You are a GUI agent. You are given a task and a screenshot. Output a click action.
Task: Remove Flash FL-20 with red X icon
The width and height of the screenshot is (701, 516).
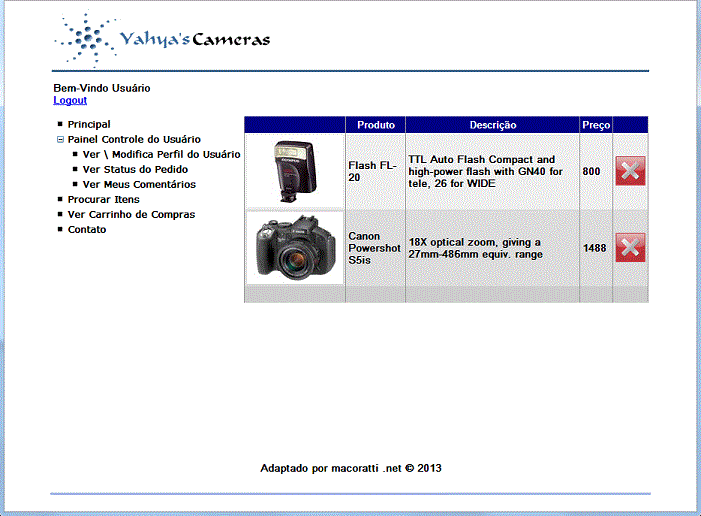click(630, 171)
